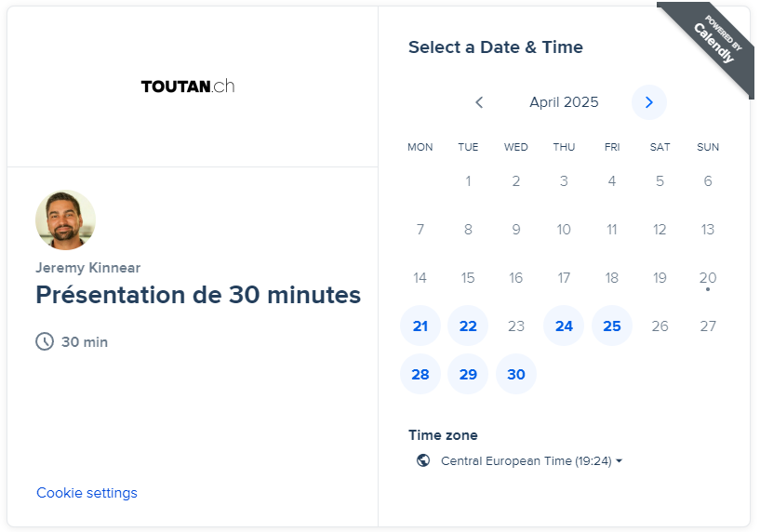Go to the next month
This screenshot has height=532, width=760.
(x=649, y=102)
